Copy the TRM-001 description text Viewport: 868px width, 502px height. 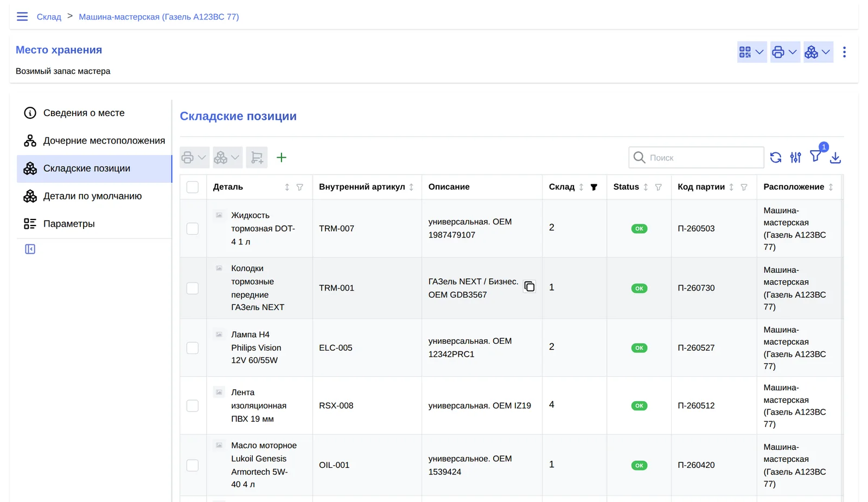(x=529, y=287)
